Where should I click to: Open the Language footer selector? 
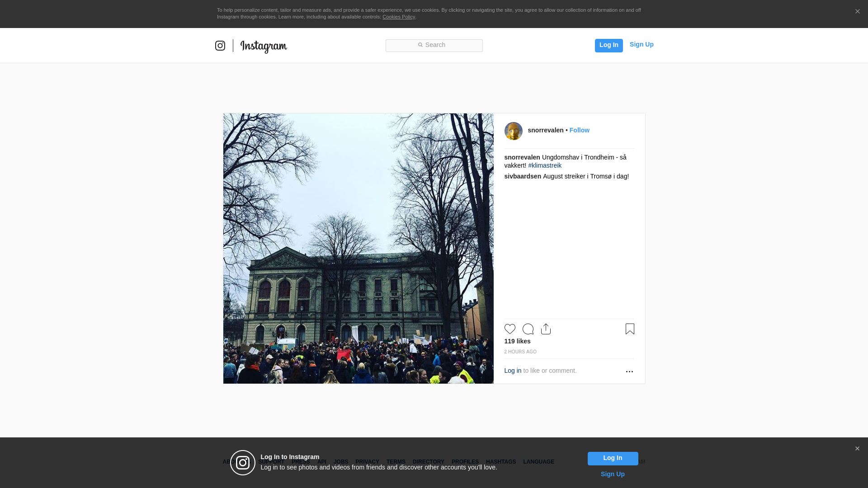click(x=539, y=462)
